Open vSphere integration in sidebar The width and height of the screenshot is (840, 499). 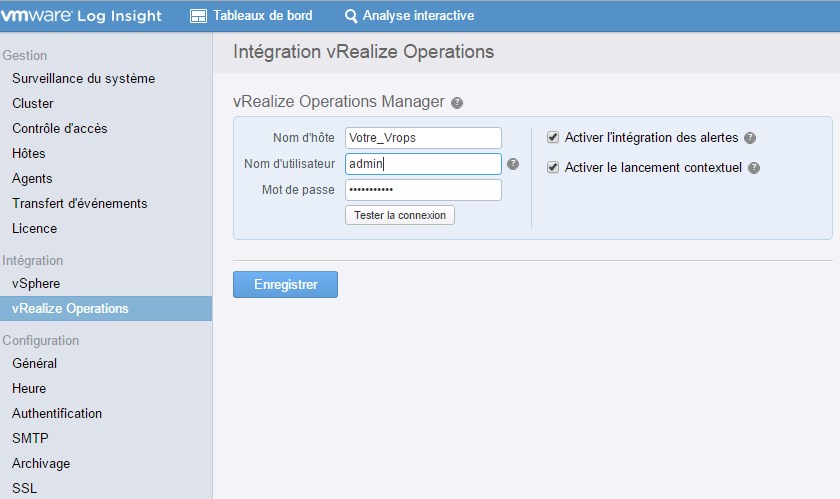tap(36, 284)
